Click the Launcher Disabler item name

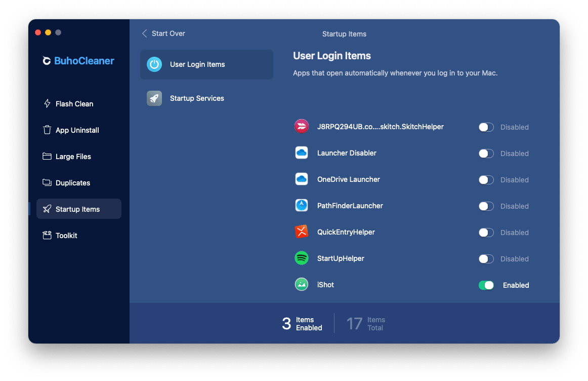point(347,153)
